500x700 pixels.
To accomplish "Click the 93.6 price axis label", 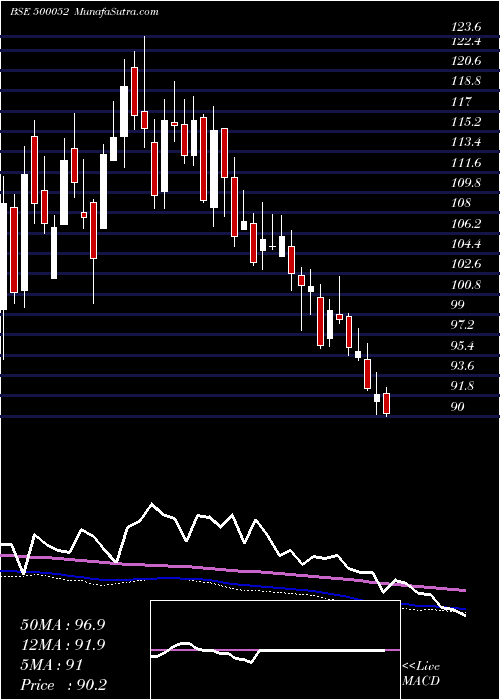I will pyautogui.click(x=464, y=366).
